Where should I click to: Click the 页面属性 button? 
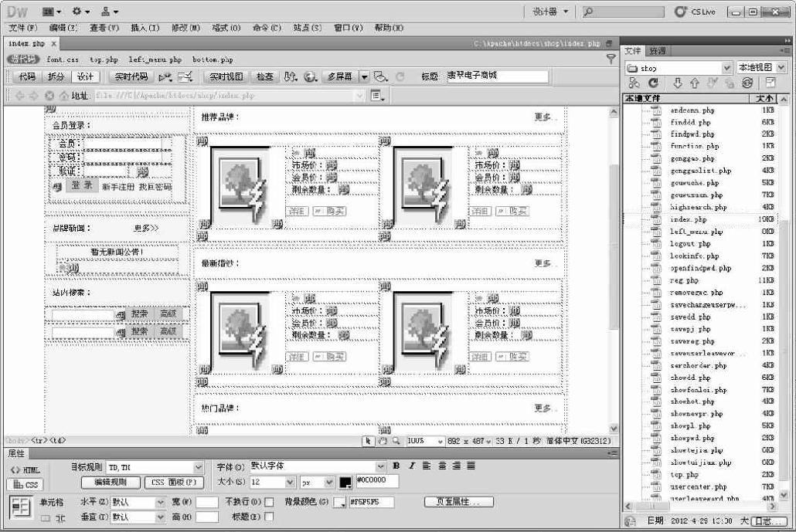tap(459, 502)
